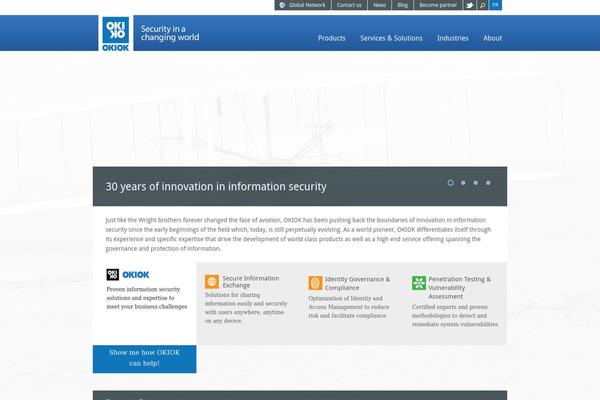Select the third slider dot
Viewport: 600px width, 400px height.
click(476, 183)
